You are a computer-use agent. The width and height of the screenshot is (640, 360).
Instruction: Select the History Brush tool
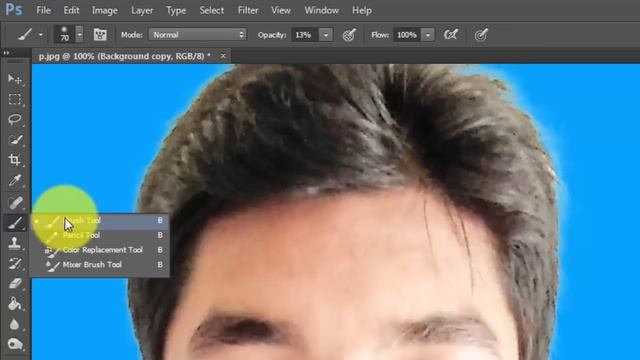coord(15,263)
